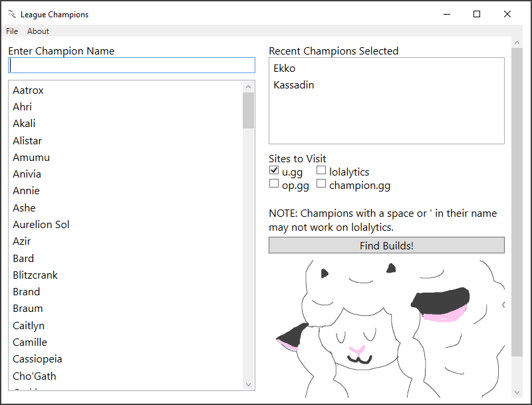532x405 pixels.
Task: Click main window scrollbar up arrow
Action: (x=517, y=43)
